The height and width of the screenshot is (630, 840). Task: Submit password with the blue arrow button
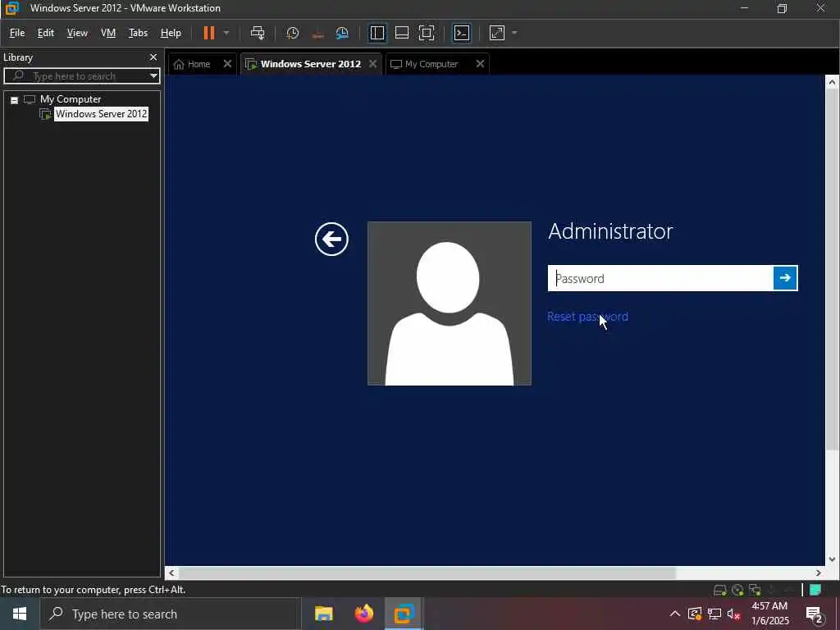pos(785,278)
